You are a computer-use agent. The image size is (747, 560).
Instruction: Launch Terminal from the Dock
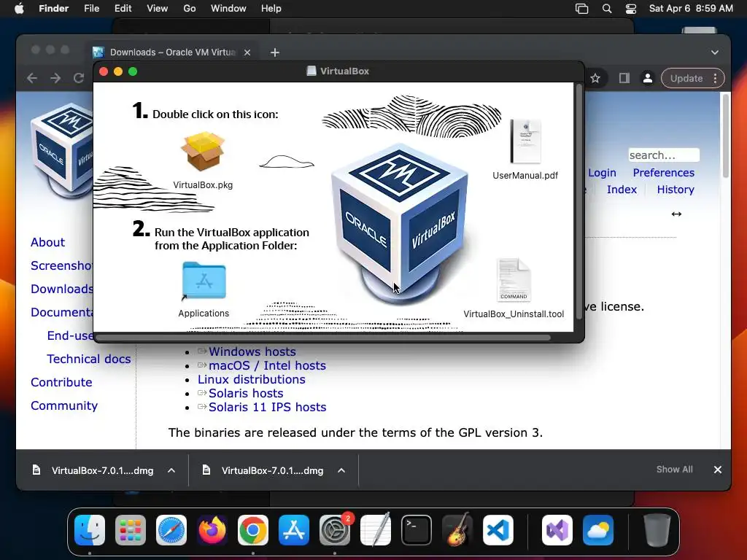(x=417, y=530)
